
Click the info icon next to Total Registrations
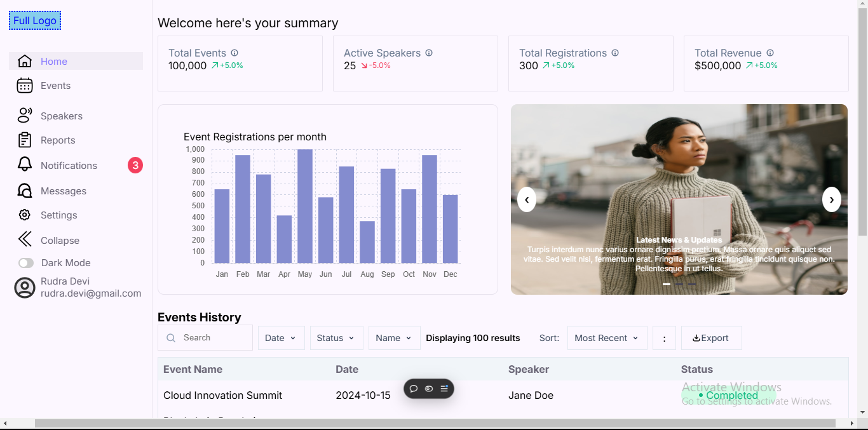[x=615, y=53]
